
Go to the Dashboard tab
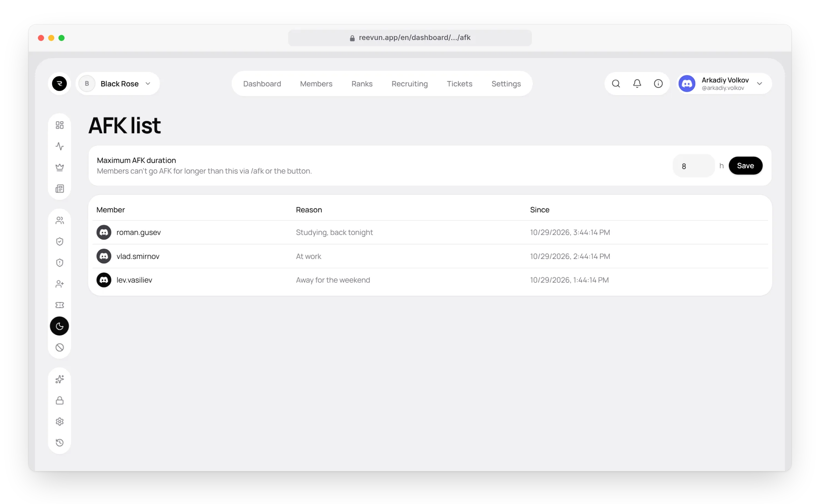tap(262, 84)
